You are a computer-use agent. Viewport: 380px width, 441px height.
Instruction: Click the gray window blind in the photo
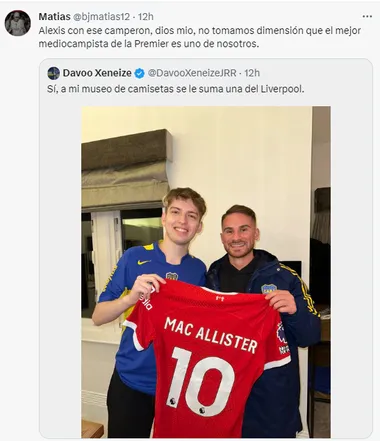[127, 170]
